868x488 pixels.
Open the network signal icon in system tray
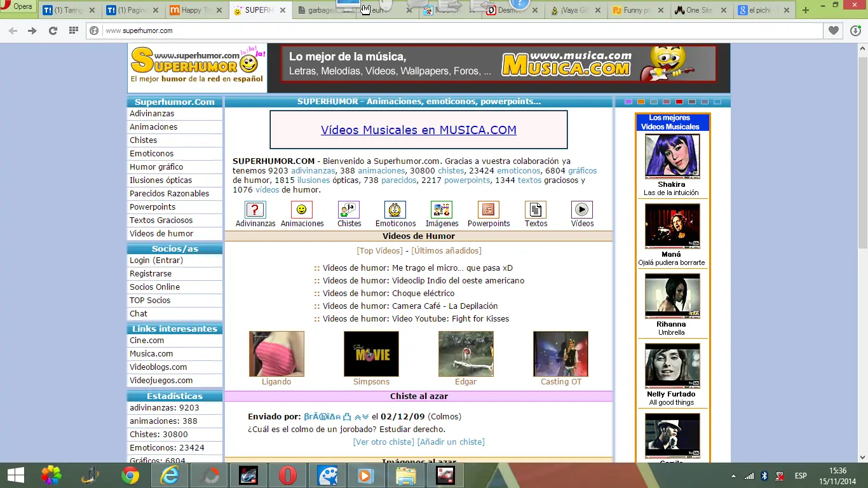pyautogui.click(x=750, y=476)
